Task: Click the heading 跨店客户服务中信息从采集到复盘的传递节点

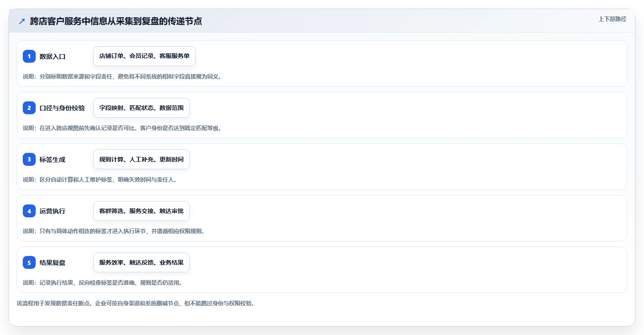Action: coord(116,21)
